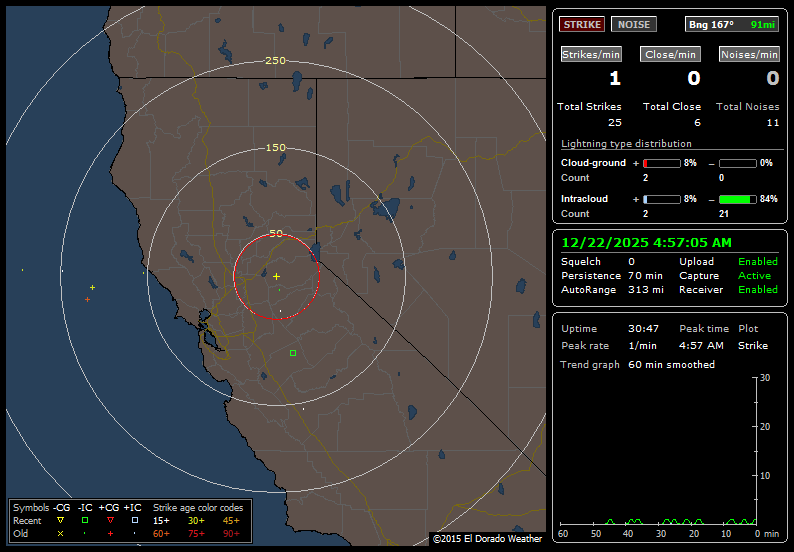The height and width of the screenshot is (552, 794).
Task: Select the Noises/min label button
Action: (749, 55)
